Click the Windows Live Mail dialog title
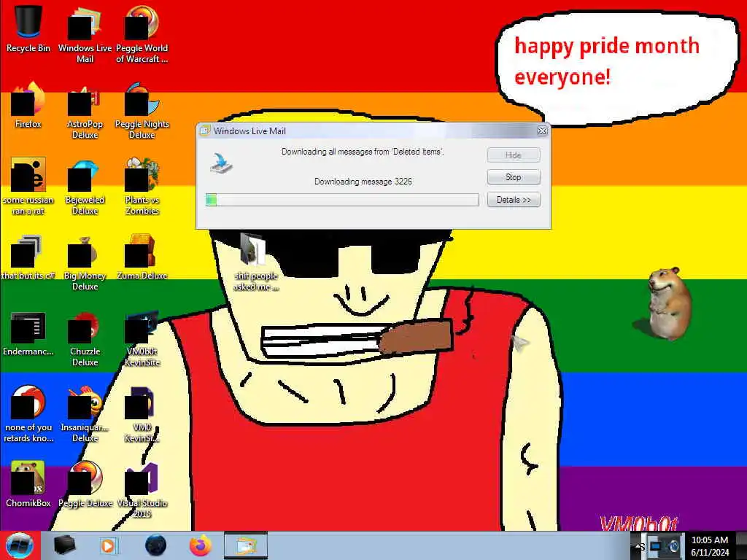747x560 pixels. [x=249, y=131]
